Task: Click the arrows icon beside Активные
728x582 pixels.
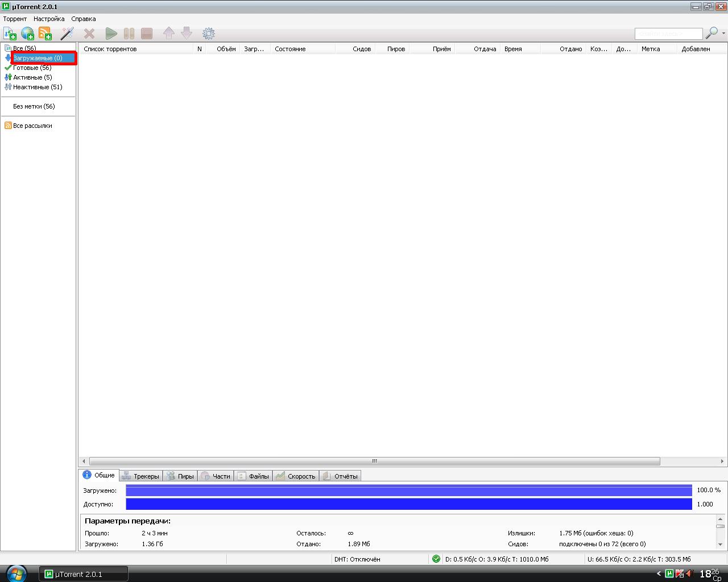Action: (x=8, y=77)
